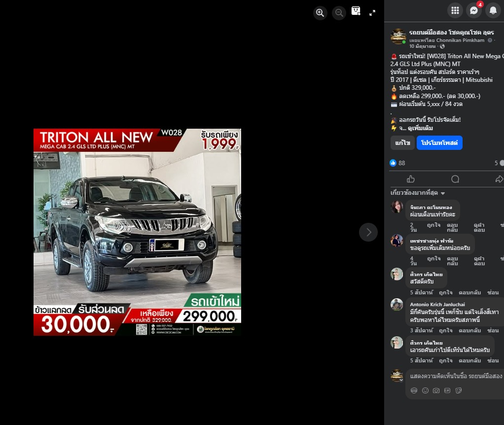Open the page profile picture in post header

pyautogui.click(x=398, y=36)
